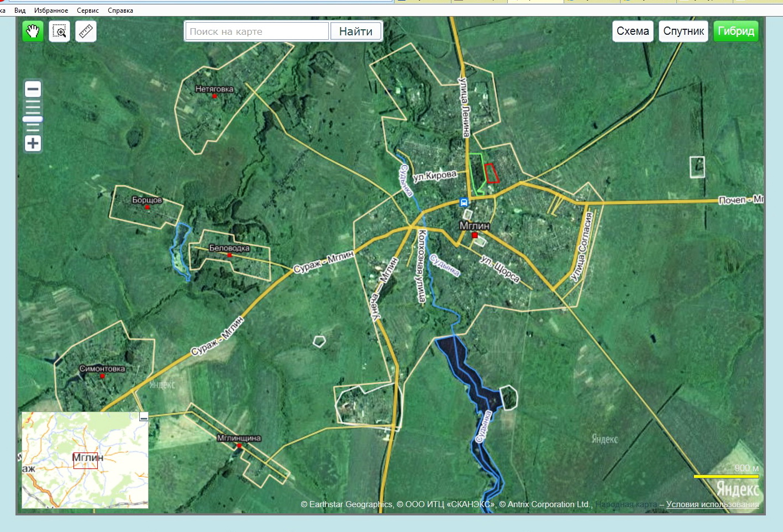Zoom out with the minus button
The width and height of the screenshot is (783, 532).
pos(33,89)
